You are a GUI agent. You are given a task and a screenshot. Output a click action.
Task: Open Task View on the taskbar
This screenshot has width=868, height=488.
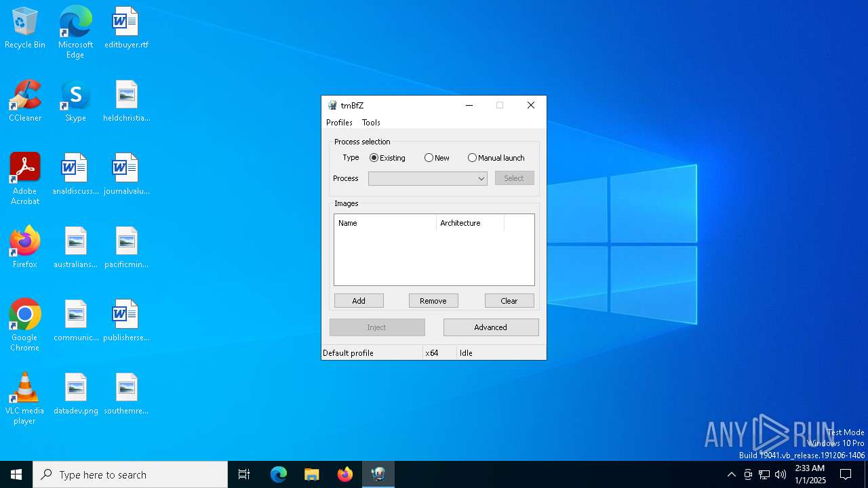click(x=244, y=474)
